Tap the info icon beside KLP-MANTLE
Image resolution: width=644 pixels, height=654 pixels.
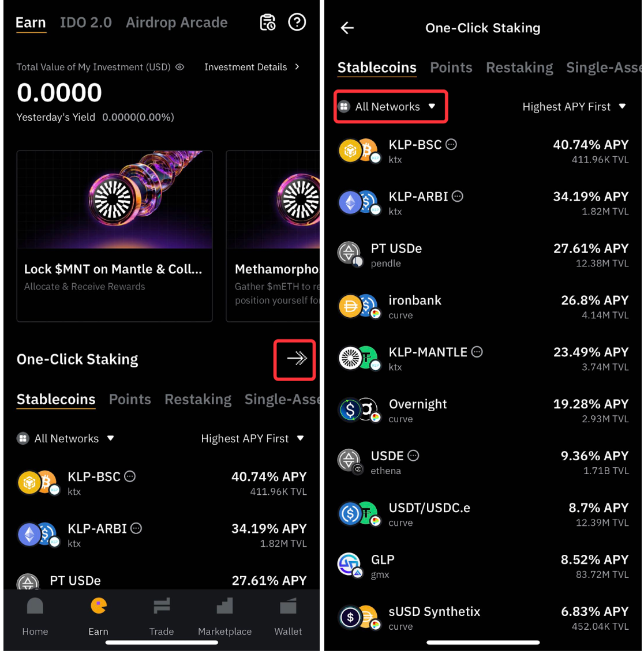[x=477, y=352]
